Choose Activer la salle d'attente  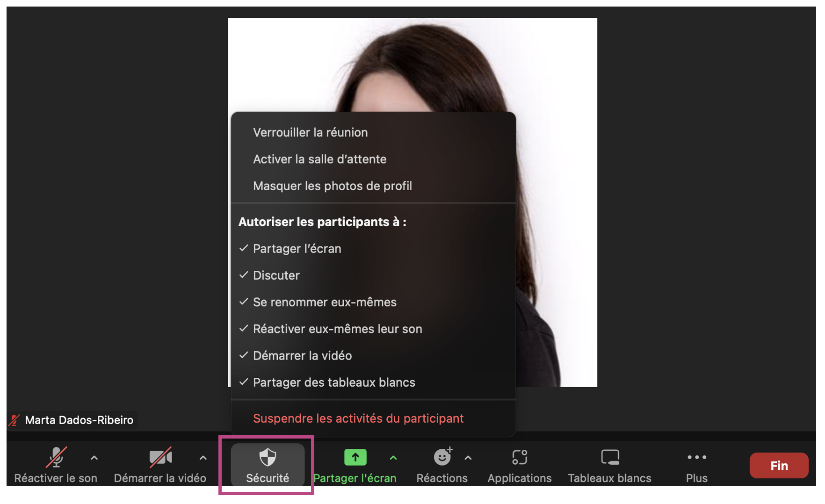pos(319,159)
